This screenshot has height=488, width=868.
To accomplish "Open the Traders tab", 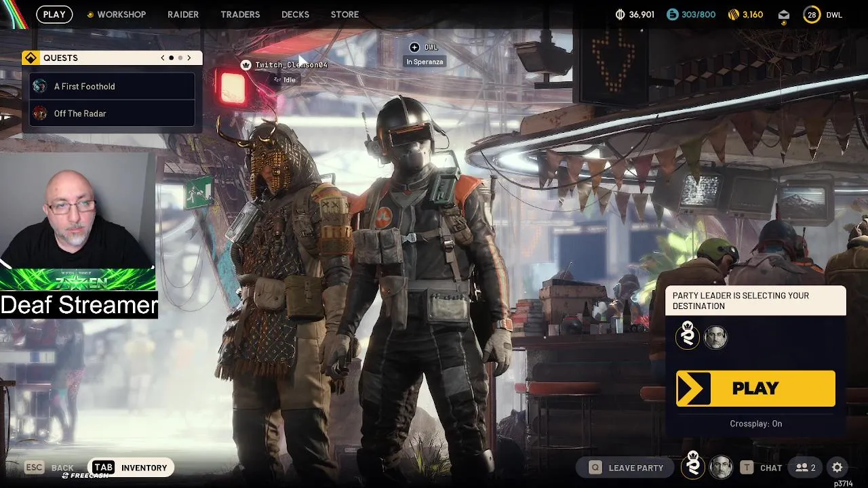I will (240, 14).
